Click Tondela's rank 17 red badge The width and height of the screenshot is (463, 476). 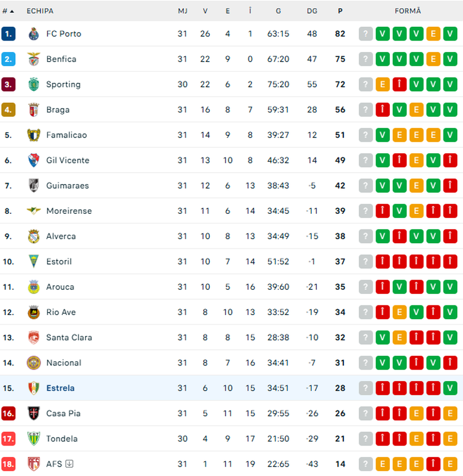pyautogui.click(x=8, y=438)
